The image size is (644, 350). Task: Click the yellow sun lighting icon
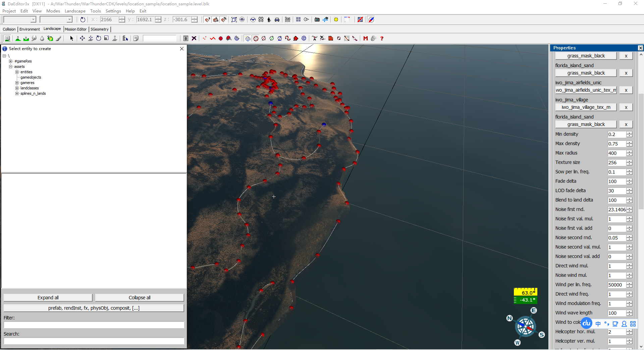(336, 19)
